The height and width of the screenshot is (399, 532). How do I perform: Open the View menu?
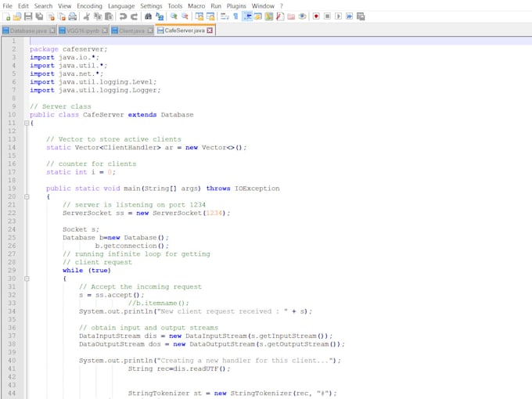[64, 5]
